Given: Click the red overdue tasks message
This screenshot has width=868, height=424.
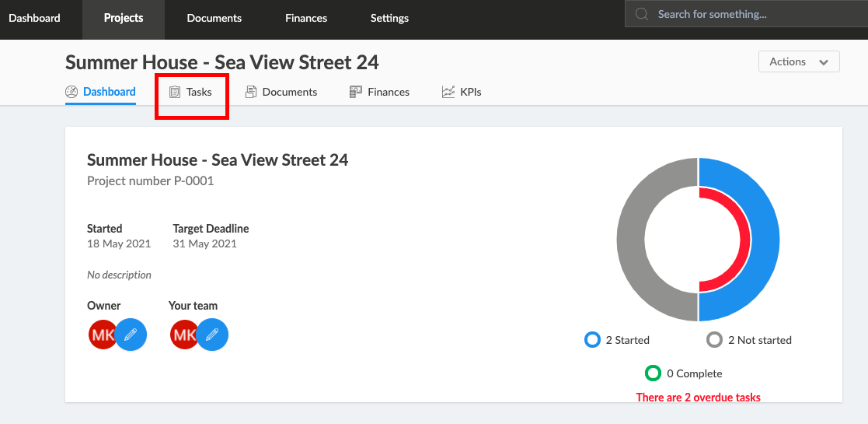Looking at the screenshot, I should pos(698,398).
